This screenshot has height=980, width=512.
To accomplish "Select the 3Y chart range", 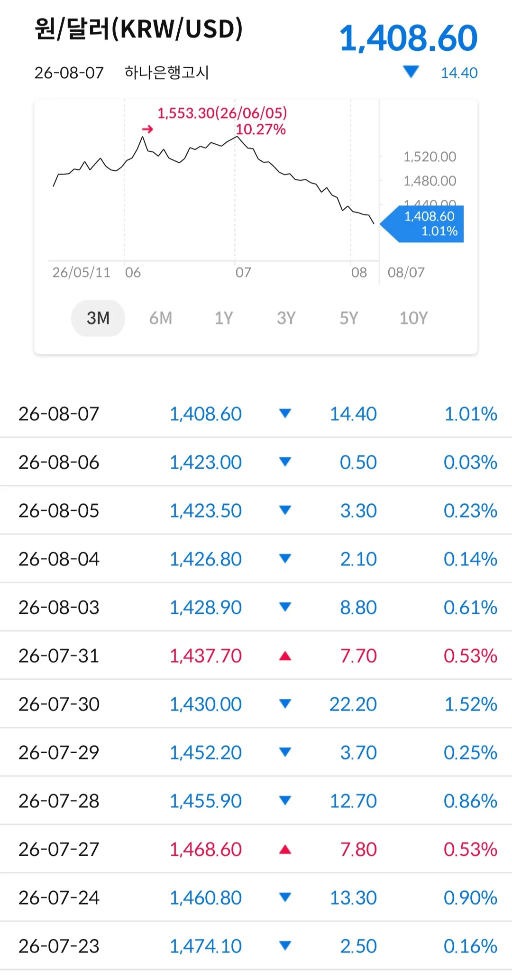I will 286,318.
